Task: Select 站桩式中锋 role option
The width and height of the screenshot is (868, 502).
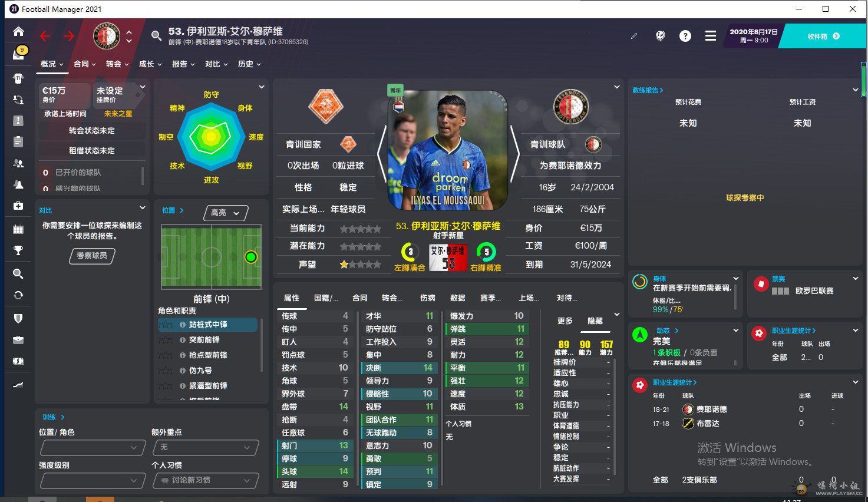Action: pyautogui.click(x=207, y=325)
